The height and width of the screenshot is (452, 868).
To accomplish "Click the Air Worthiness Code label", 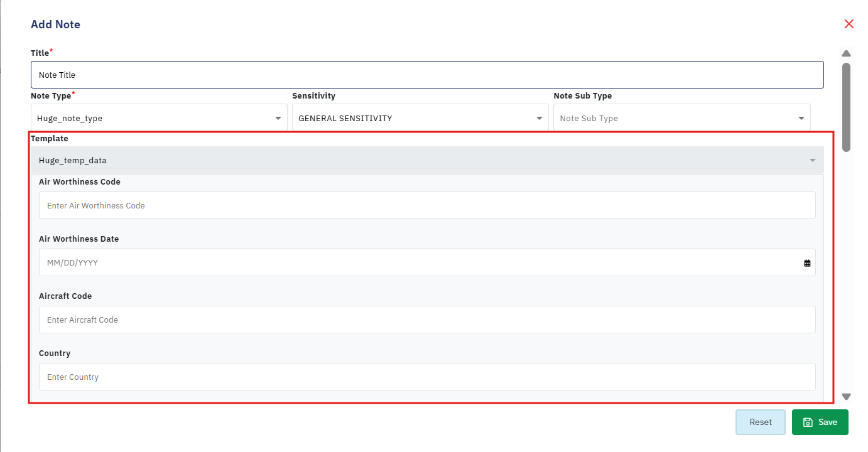I will click(80, 181).
